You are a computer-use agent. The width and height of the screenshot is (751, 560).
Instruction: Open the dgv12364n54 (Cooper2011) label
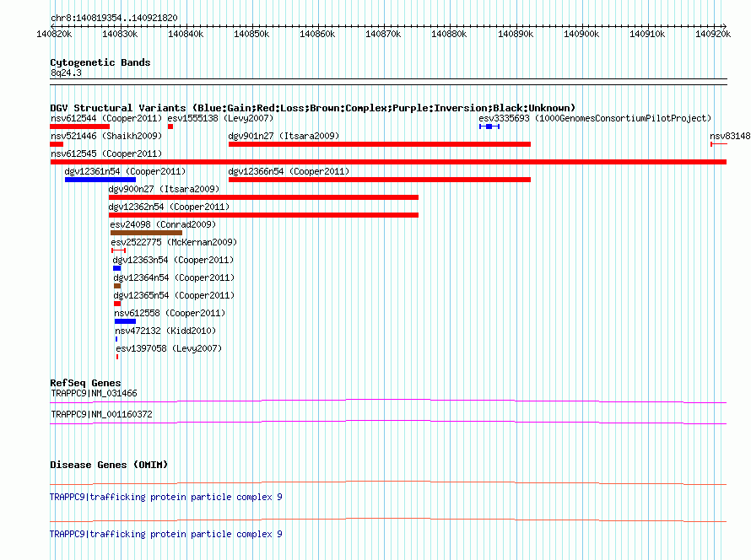174,277
